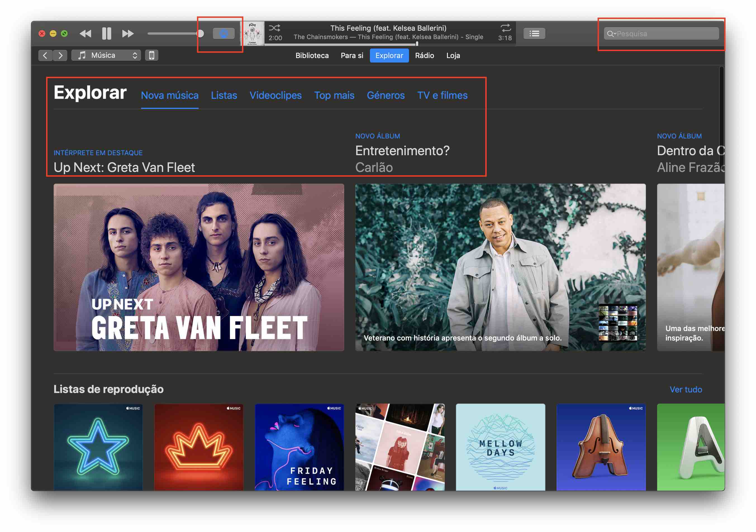Click the Carlão artist name
The height and width of the screenshot is (532, 756).
pos(374,167)
